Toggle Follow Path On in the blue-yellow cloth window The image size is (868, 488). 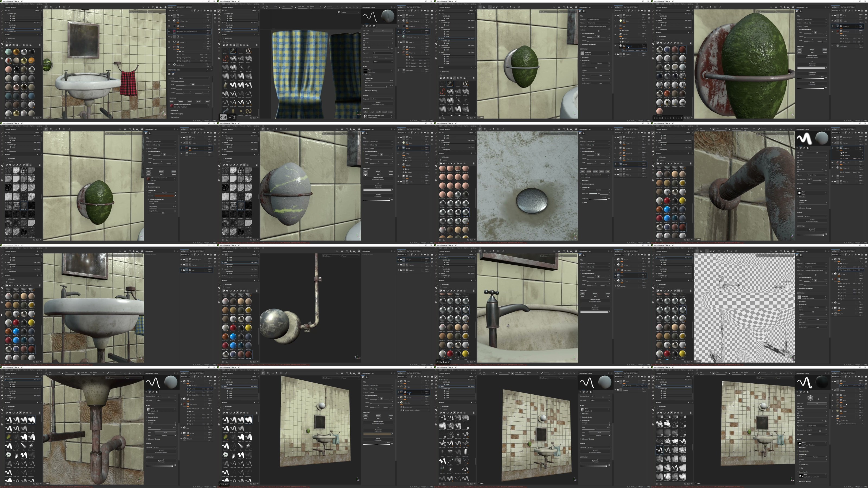[383, 31]
